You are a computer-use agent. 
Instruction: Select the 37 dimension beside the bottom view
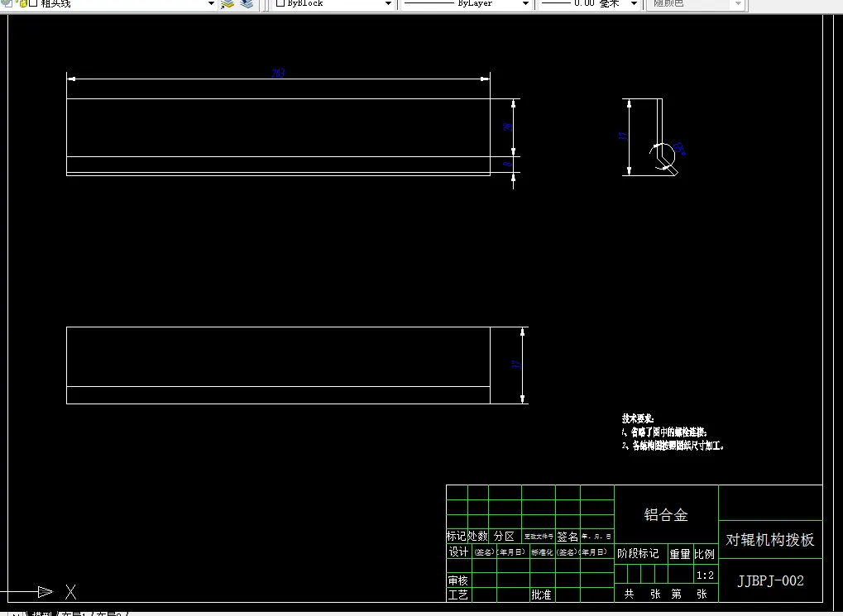[x=517, y=365]
